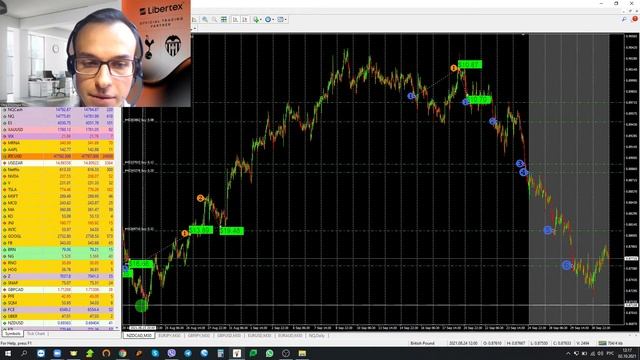The height and width of the screenshot is (360, 640).
Task: Expand the periods clock dropdown arrow
Action: pos(273,19)
